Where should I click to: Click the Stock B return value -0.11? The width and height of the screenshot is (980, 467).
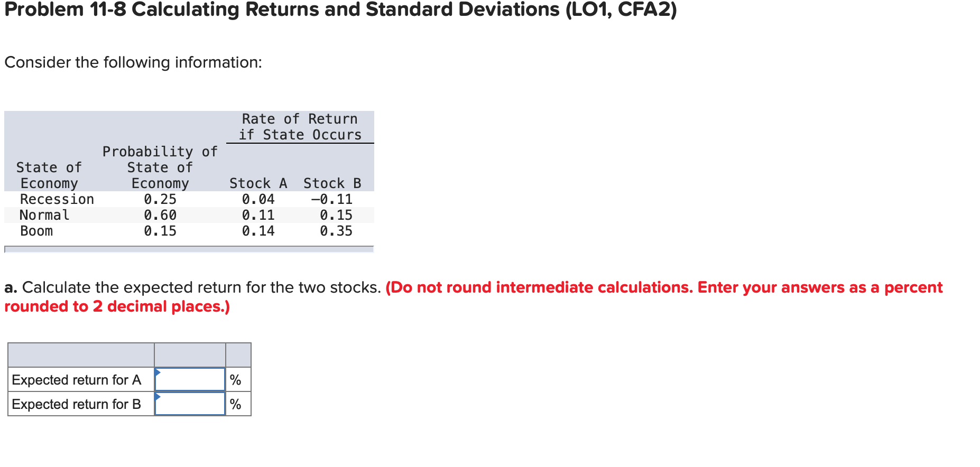[334, 199]
